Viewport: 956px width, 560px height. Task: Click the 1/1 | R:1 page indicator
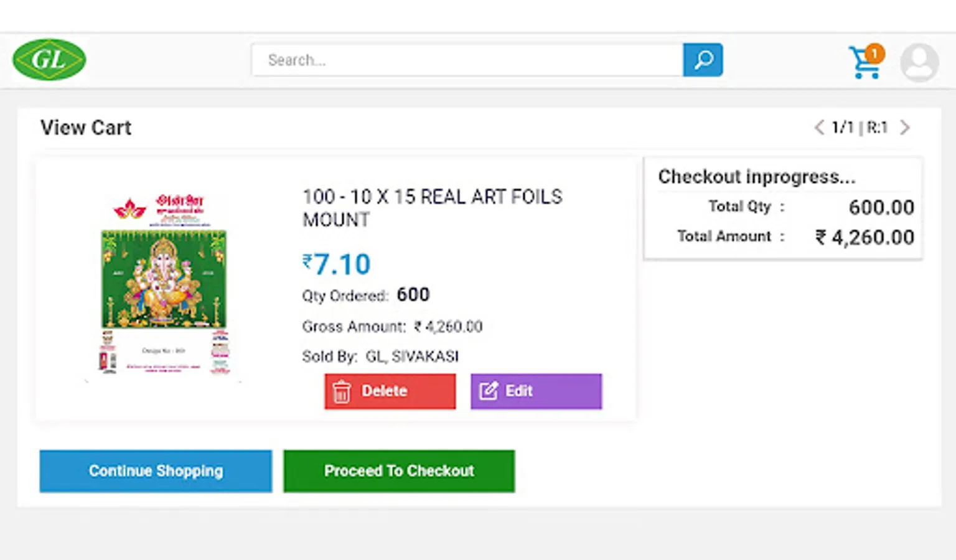tap(860, 128)
